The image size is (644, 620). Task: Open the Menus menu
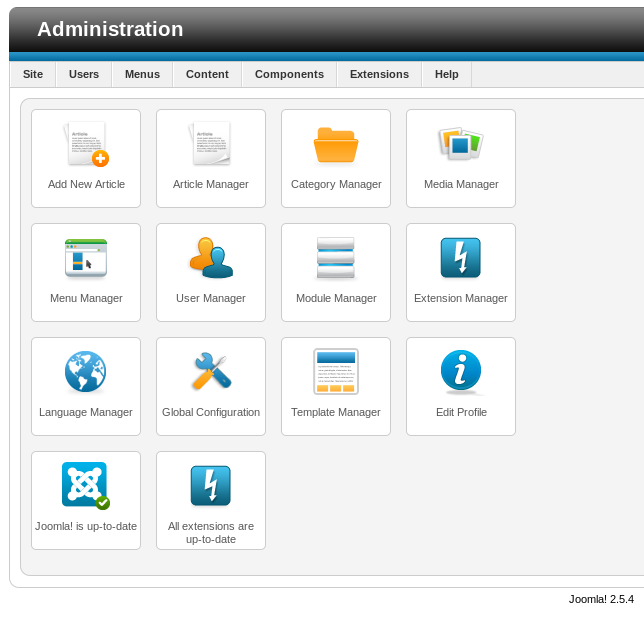(142, 74)
